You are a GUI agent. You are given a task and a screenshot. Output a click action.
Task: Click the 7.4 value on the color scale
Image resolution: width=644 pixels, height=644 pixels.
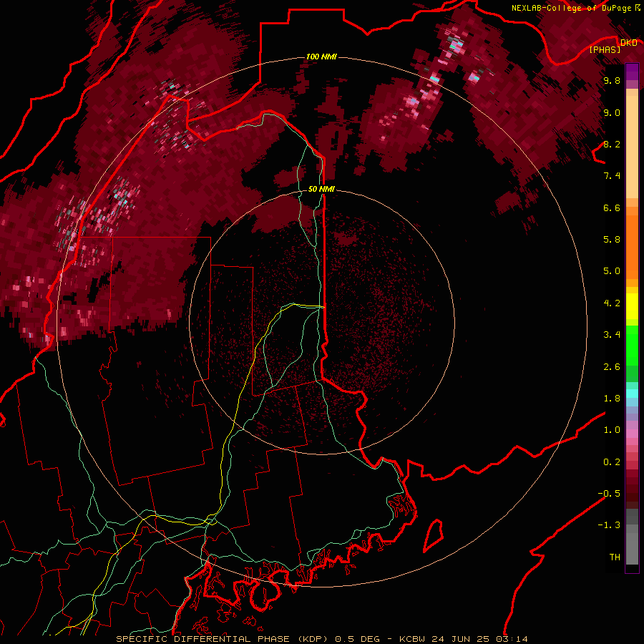point(612,176)
